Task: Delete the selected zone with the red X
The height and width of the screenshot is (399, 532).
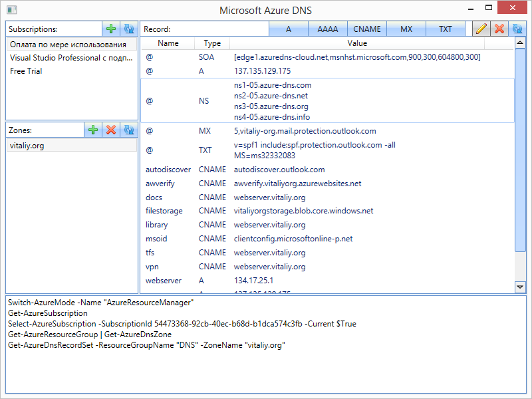Action: tap(111, 130)
